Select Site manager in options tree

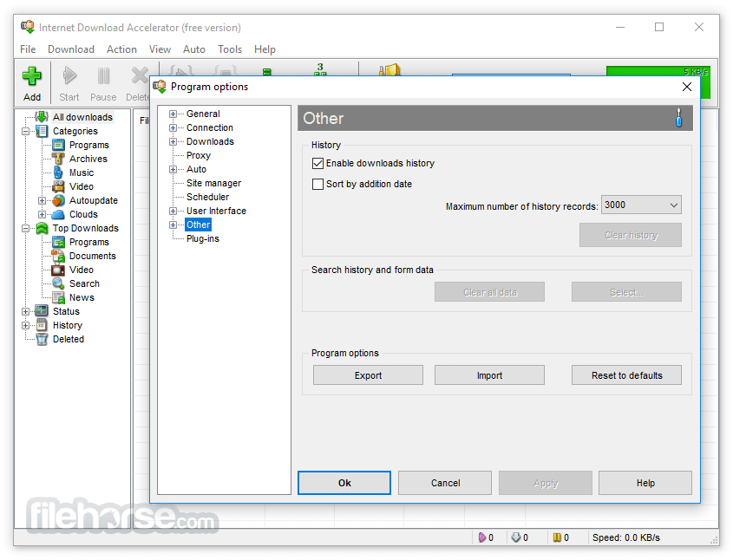[213, 183]
